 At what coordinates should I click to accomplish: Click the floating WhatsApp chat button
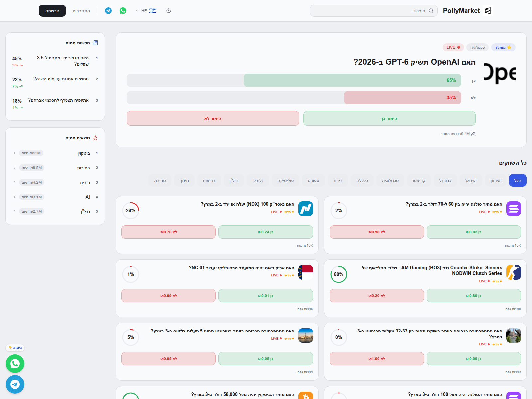pyautogui.click(x=15, y=364)
